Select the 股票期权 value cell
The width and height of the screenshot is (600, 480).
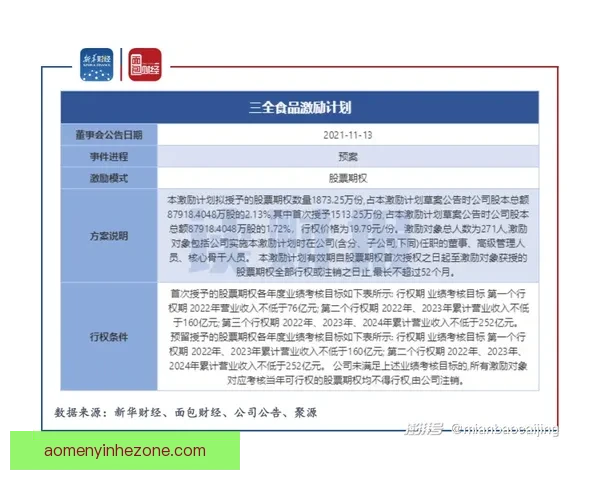[348, 178]
